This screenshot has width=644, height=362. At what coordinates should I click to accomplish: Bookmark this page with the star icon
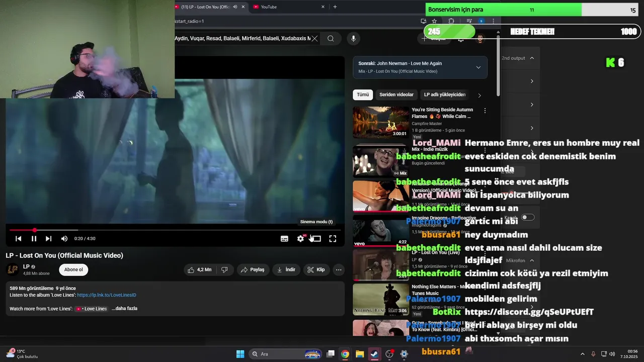[434, 21]
